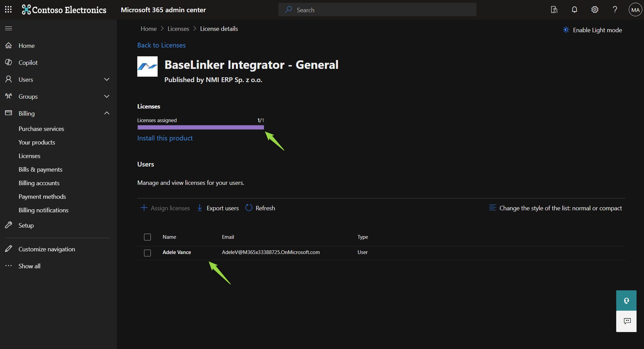Expand the Groups navigation chevron
Image resolution: width=644 pixels, height=349 pixels.
(107, 96)
